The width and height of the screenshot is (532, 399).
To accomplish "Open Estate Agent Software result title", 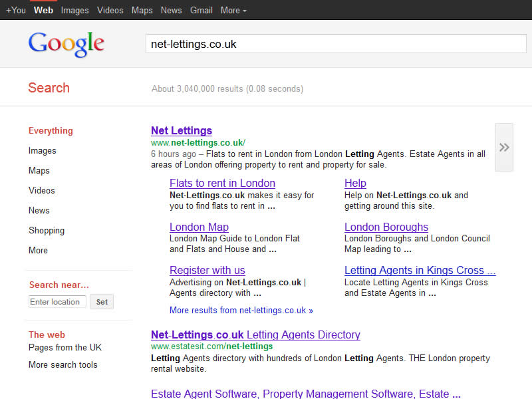I will [x=306, y=394].
